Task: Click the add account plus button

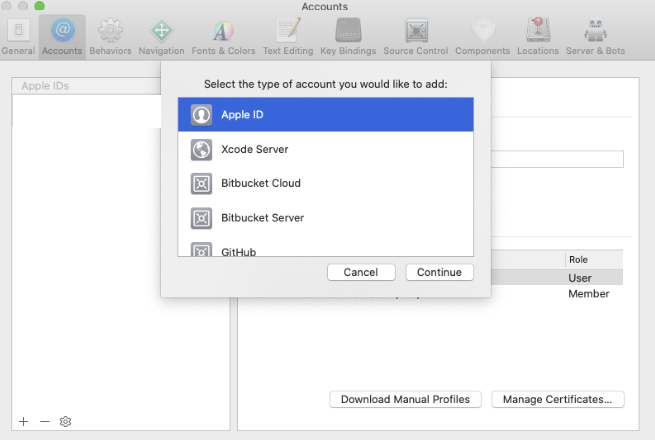Action: 24,422
